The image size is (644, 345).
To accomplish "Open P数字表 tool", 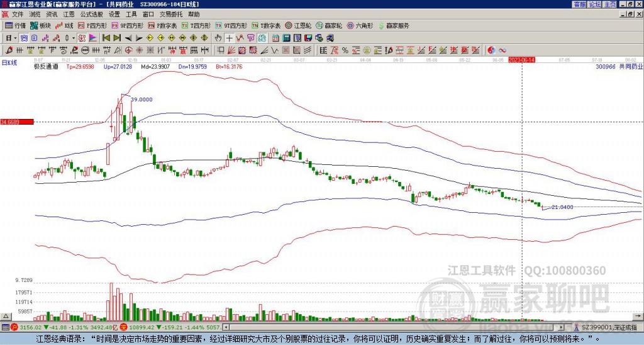I will 162,25.
